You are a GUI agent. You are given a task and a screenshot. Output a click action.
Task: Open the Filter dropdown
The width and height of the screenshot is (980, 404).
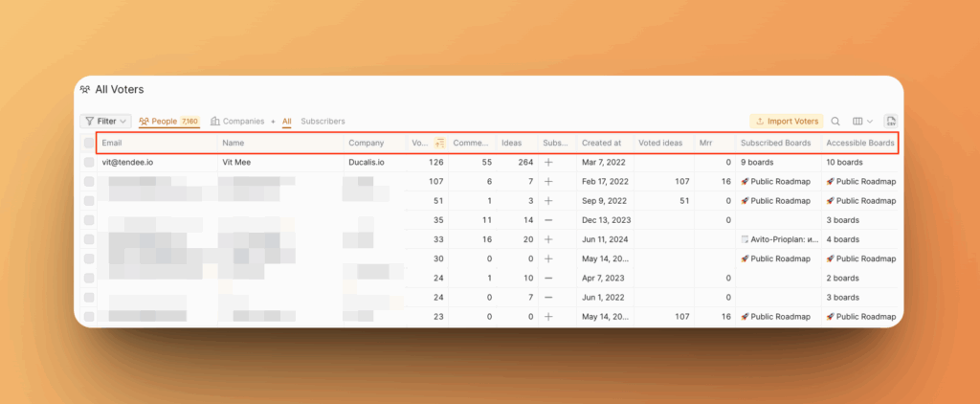click(x=105, y=122)
